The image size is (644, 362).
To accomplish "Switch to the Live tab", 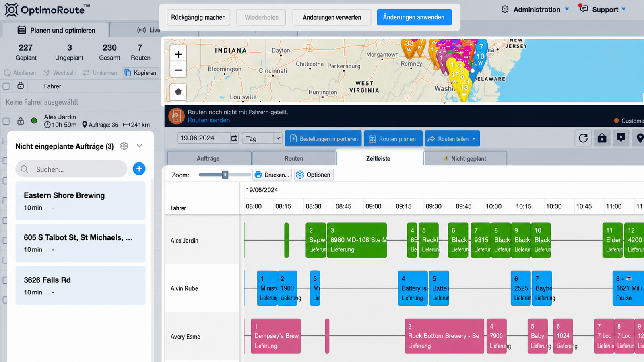I will point(148,30).
